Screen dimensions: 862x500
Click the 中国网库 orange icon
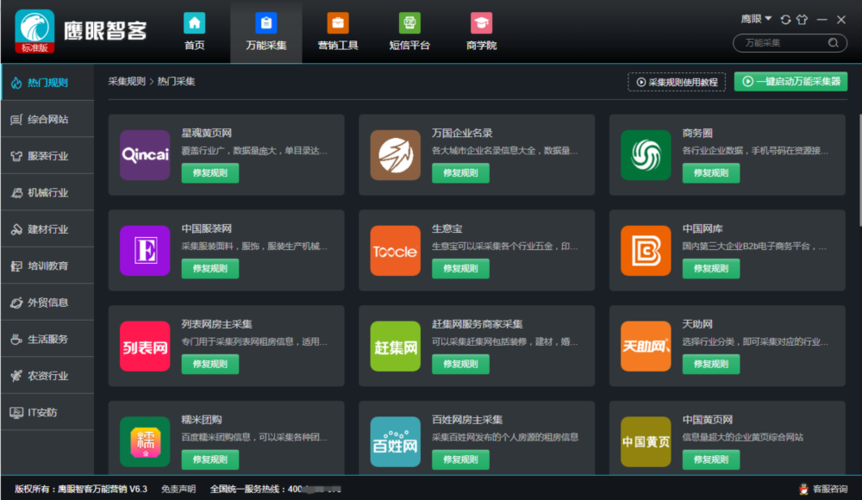coord(646,251)
